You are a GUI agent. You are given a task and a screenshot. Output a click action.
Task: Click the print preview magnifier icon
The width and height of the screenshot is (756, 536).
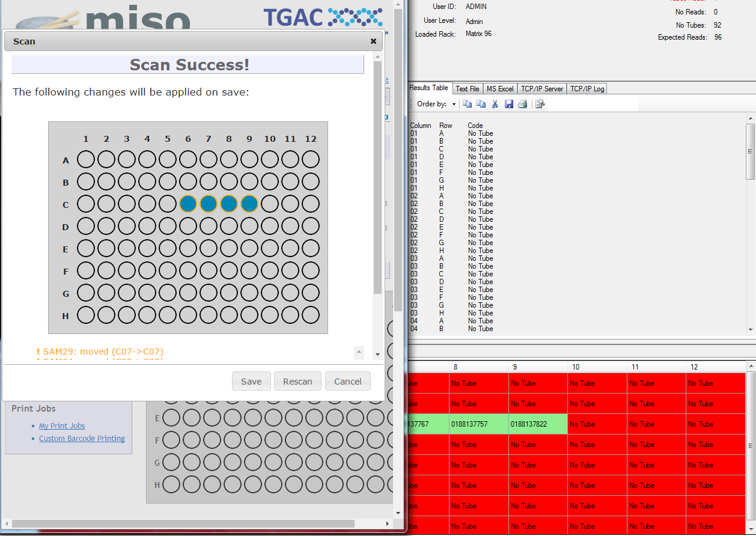click(540, 104)
